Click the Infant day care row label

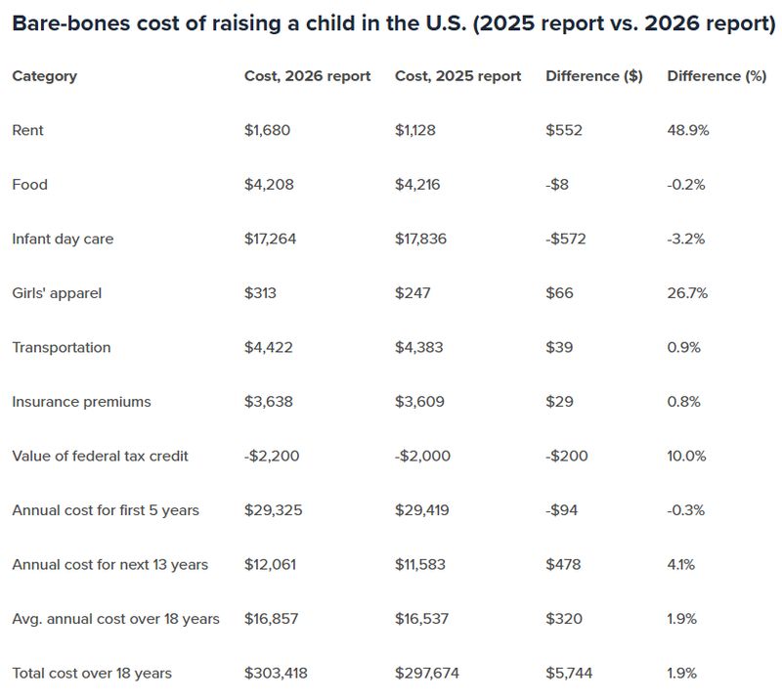pyautogui.click(x=63, y=239)
